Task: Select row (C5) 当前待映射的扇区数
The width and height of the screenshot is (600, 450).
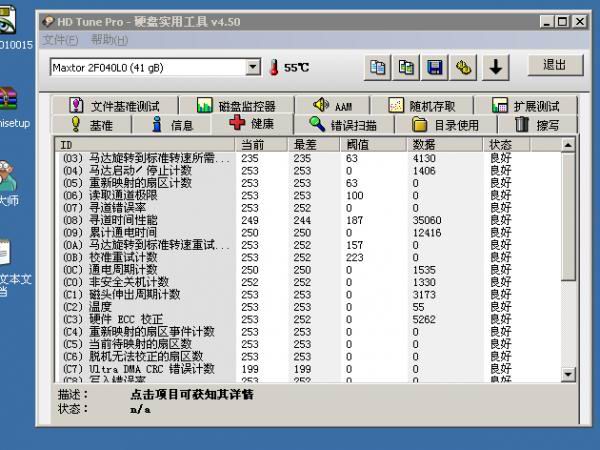Action: pos(308,344)
